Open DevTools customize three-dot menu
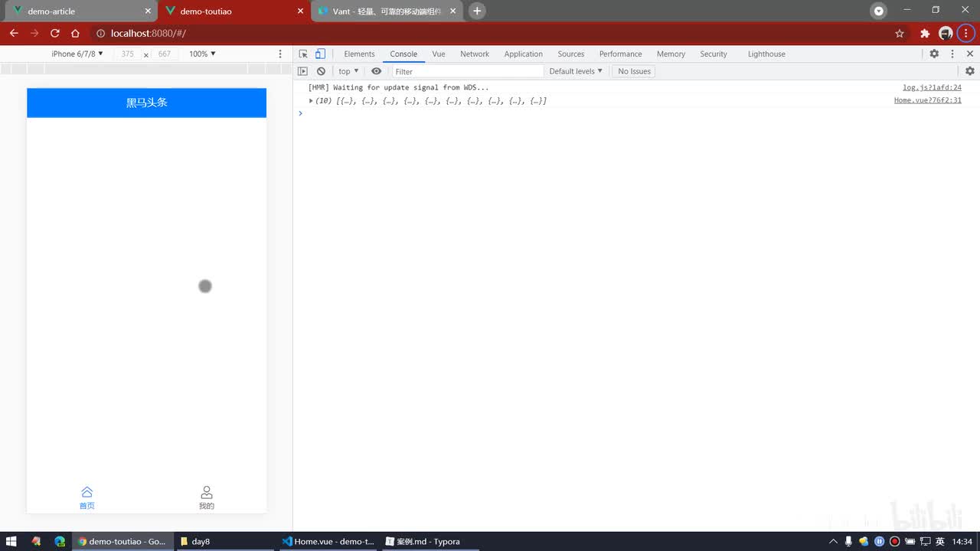Viewport: 980px width, 551px height. 952,54
